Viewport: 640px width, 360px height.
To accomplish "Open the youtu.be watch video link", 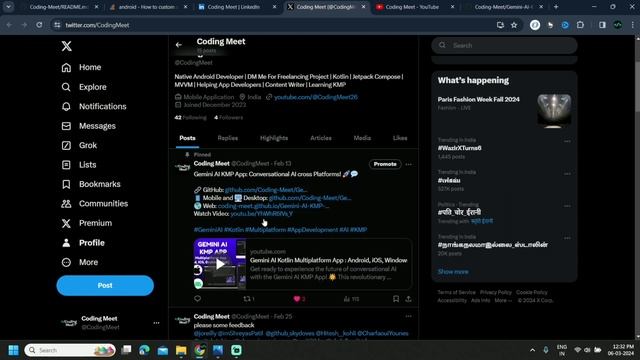I will [261, 213].
